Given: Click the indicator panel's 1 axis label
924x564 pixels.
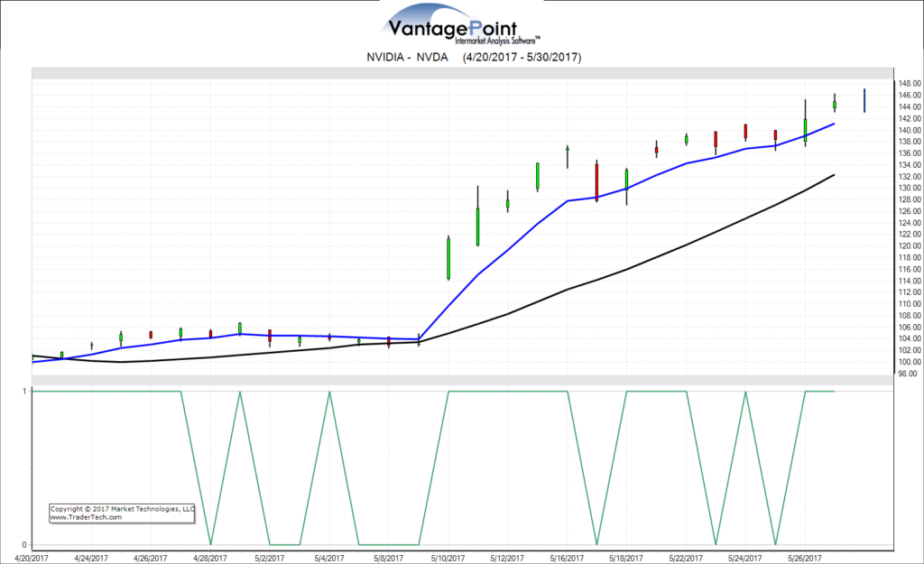Looking at the screenshot, I should point(24,392).
